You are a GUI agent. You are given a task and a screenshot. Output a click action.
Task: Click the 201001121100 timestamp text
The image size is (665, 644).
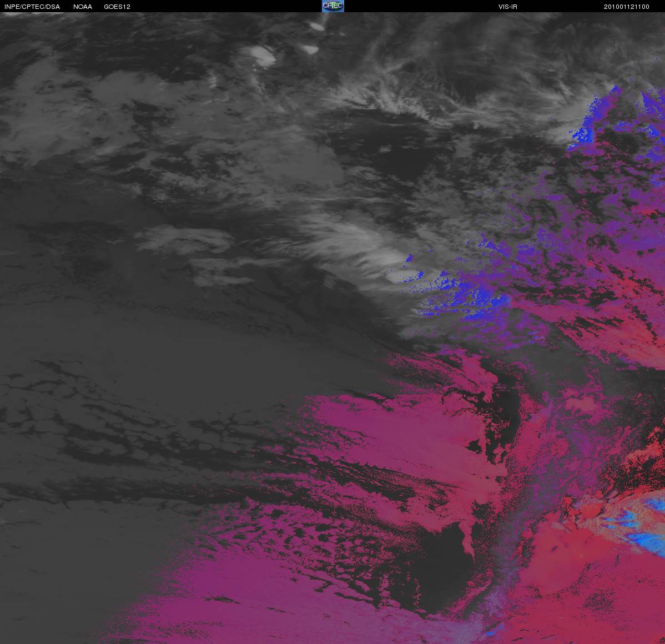(626, 7)
